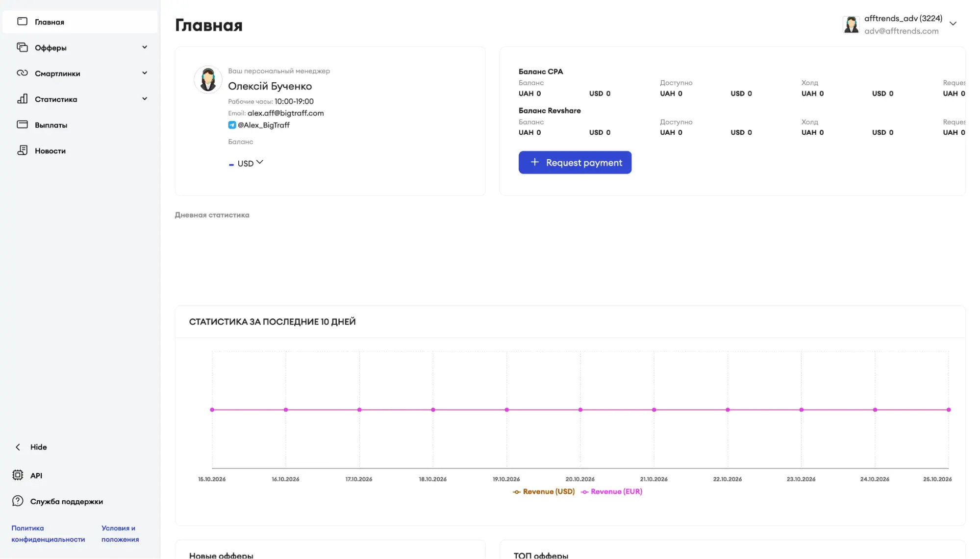Click the Hide sidebar label
This screenshot has width=980, height=559.
(39, 447)
